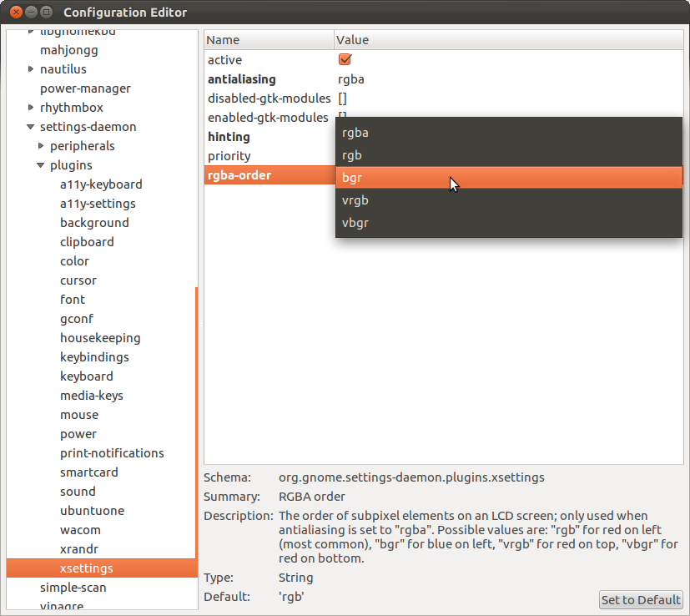This screenshot has height=616, width=690.
Task: Open the media-keys plugin entry
Action: [91, 396]
